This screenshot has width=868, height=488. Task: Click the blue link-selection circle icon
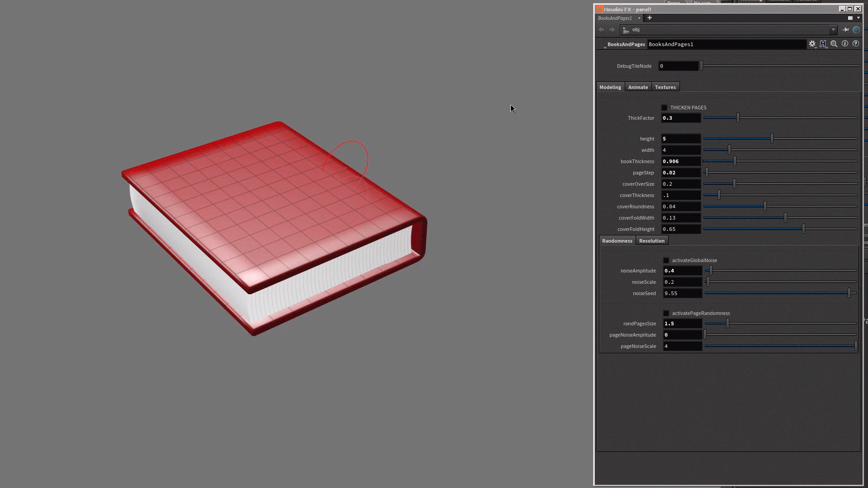coord(856,30)
